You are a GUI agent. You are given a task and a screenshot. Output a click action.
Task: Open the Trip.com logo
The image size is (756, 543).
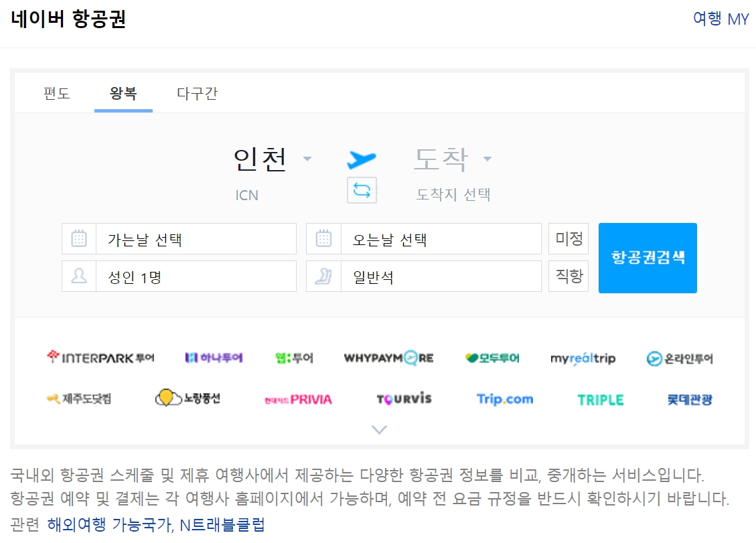click(x=505, y=399)
